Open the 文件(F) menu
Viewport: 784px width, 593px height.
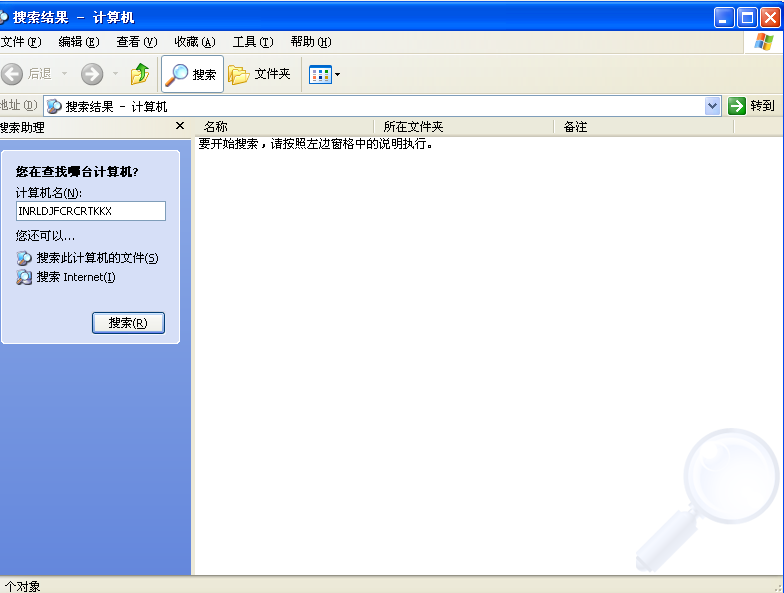click(20, 42)
